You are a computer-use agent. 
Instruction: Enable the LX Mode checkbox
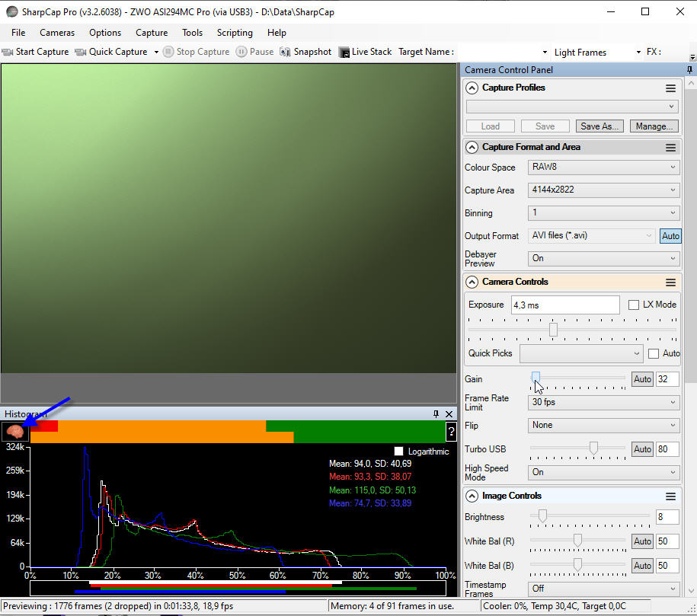[x=634, y=305]
